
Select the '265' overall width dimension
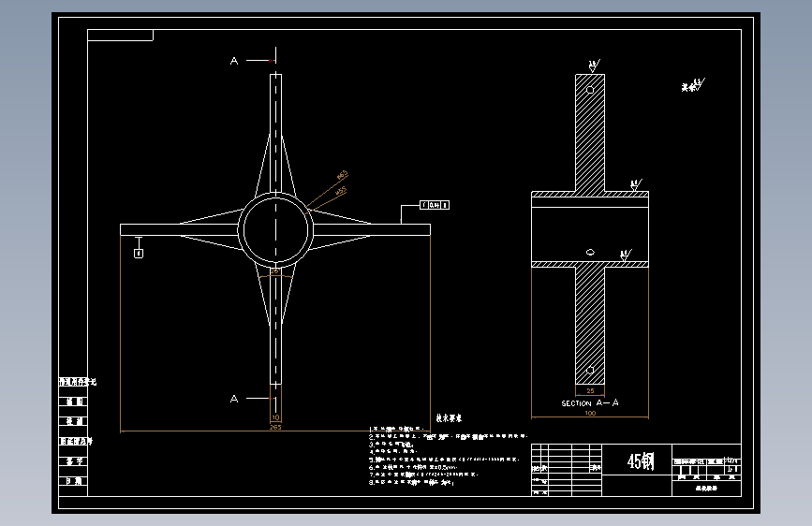(x=275, y=427)
